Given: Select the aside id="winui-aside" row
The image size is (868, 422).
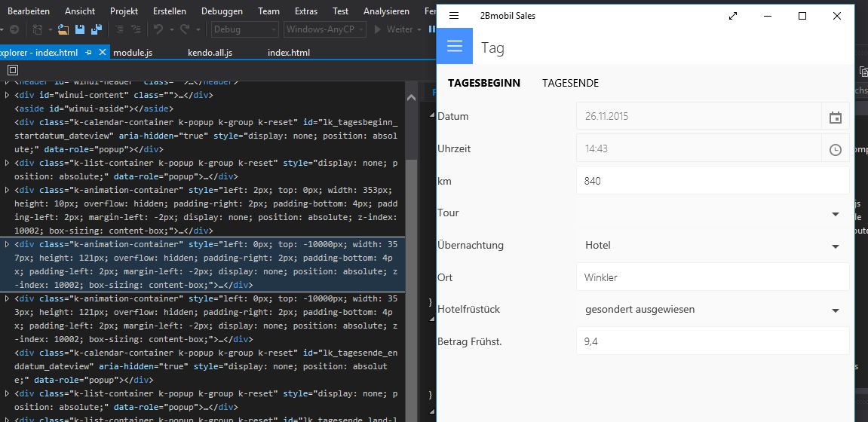Looking at the screenshot, I should (x=94, y=109).
